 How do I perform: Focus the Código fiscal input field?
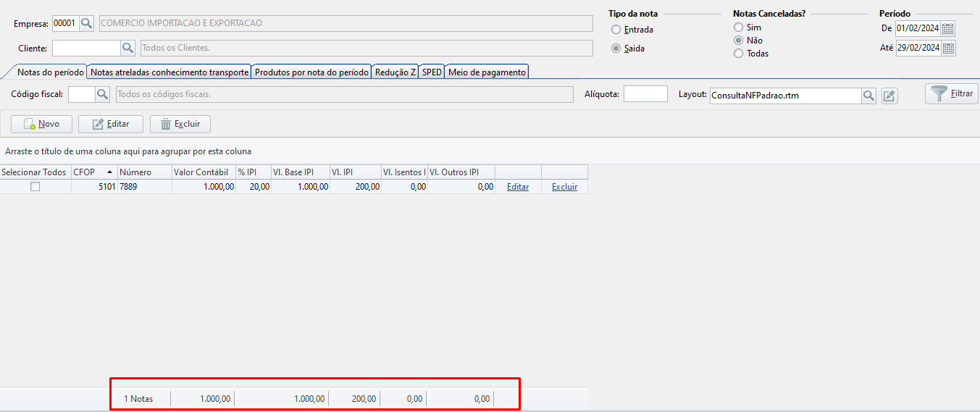coord(82,94)
